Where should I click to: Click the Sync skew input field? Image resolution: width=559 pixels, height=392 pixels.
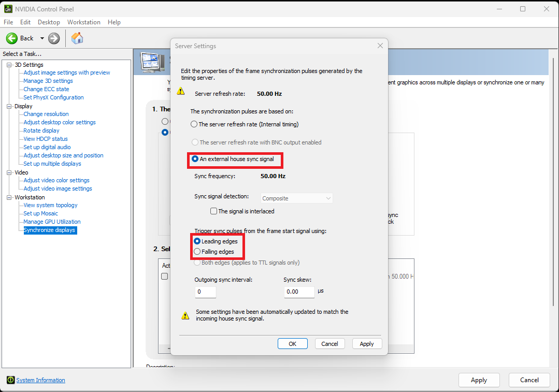tap(299, 292)
